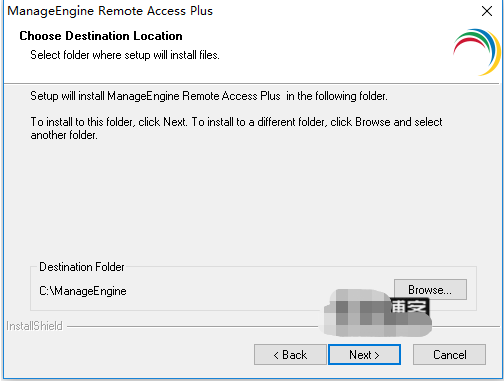Select the C:\ManageEngine destination path
The width and height of the screenshot is (504, 385).
(x=83, y=291)
